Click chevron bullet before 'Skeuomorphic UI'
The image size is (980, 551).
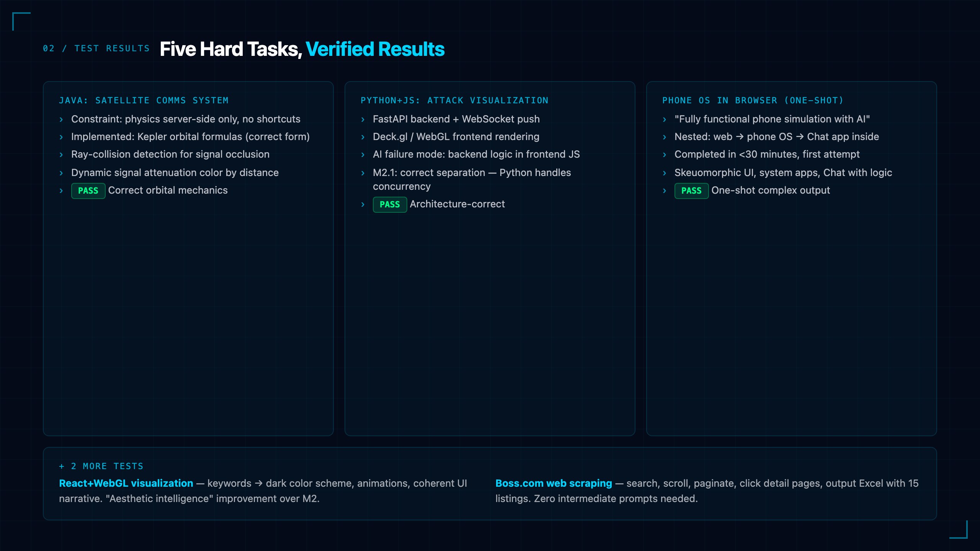pos(665,173)
